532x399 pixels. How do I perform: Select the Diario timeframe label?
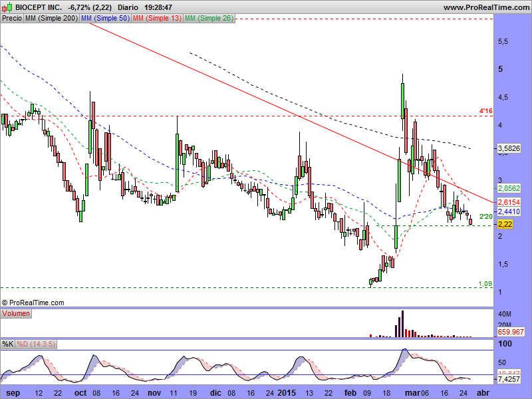(128, 7)
